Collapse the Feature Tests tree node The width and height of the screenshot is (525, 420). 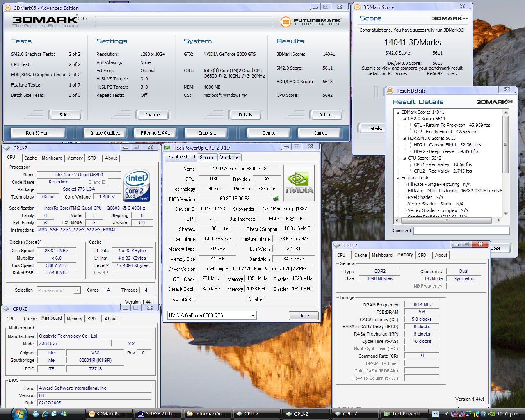[398, 178]
